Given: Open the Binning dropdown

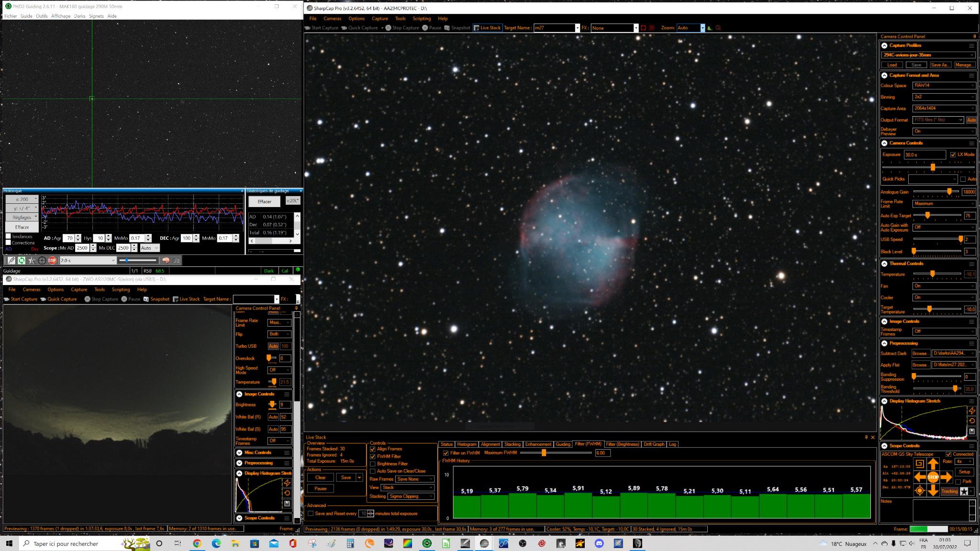Looking at the screenshot, I should (944, 97).
